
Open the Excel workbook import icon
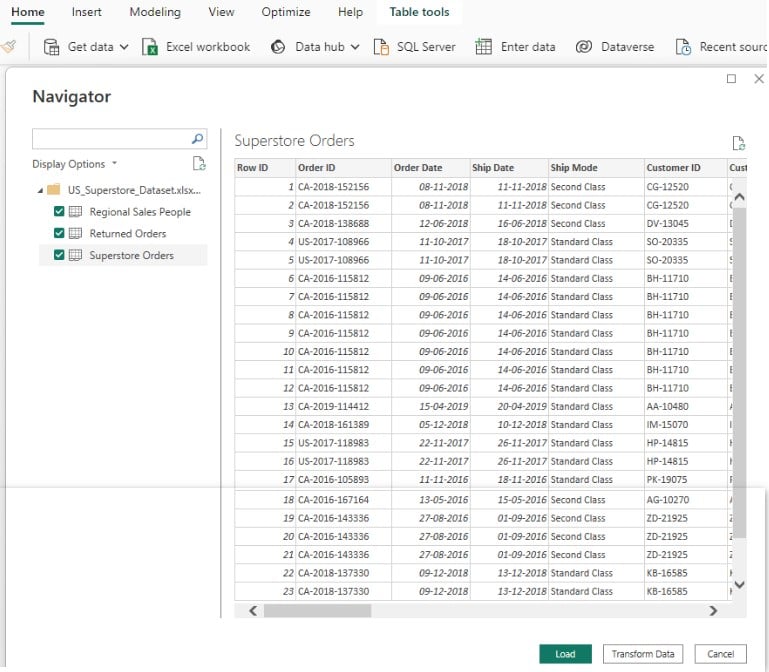click(x=150, y=47)
